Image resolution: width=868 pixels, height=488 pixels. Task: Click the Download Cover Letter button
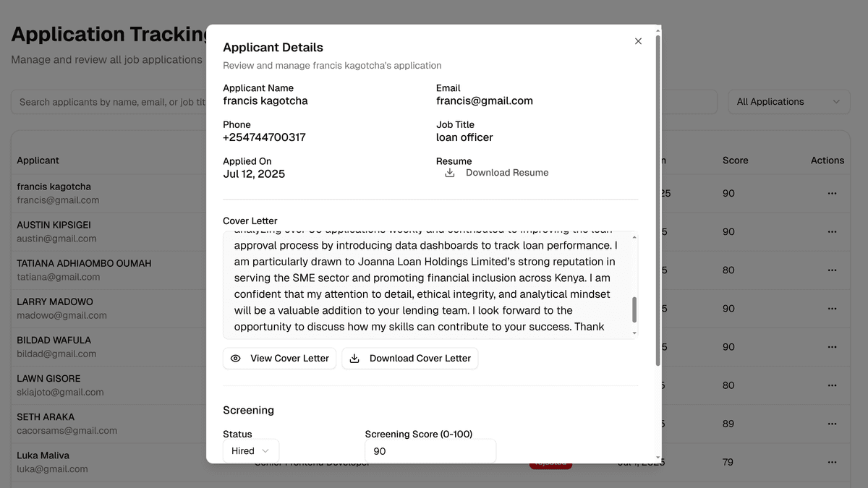[410, 359]
